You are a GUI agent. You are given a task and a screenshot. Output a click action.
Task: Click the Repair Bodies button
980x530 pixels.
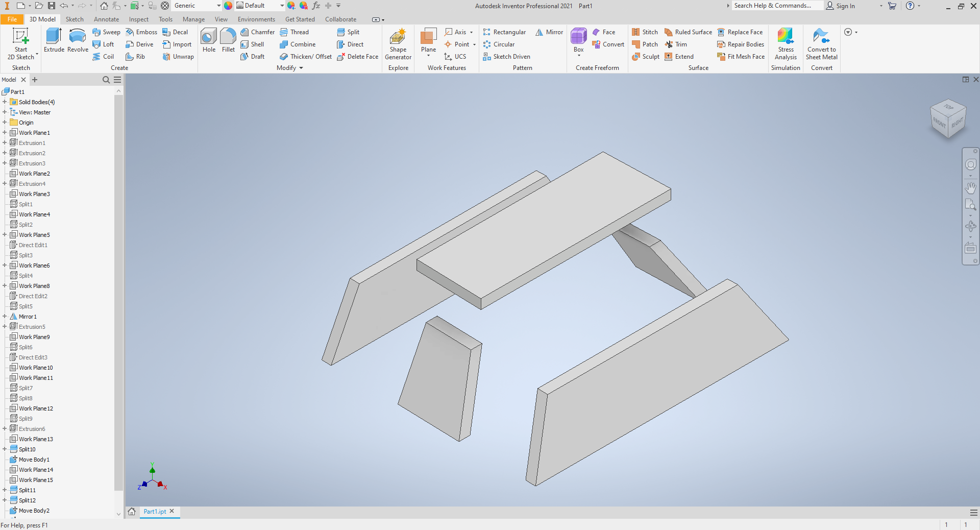(x=740, y=44)
